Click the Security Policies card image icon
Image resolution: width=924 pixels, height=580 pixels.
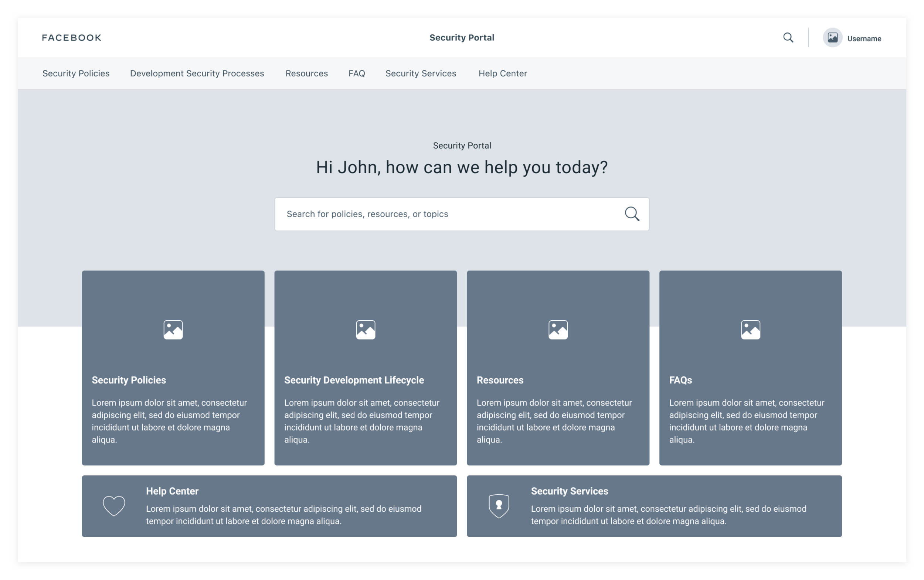point(173,330)
